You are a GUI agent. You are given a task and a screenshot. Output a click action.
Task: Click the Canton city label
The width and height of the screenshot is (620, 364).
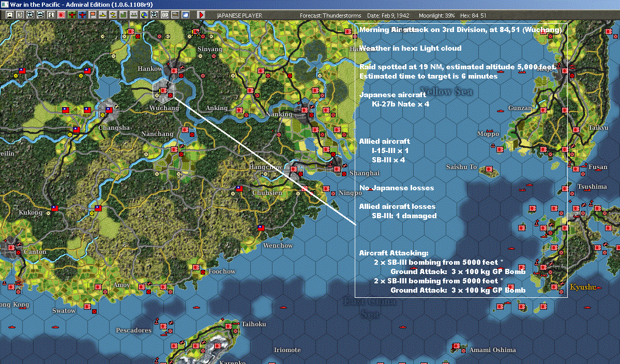click(35, 252)
